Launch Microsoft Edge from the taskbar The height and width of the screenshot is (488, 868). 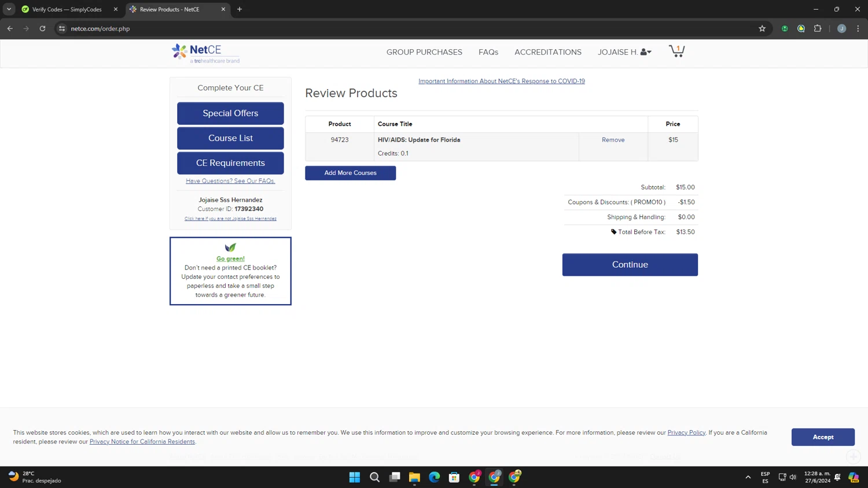point(435,477)
